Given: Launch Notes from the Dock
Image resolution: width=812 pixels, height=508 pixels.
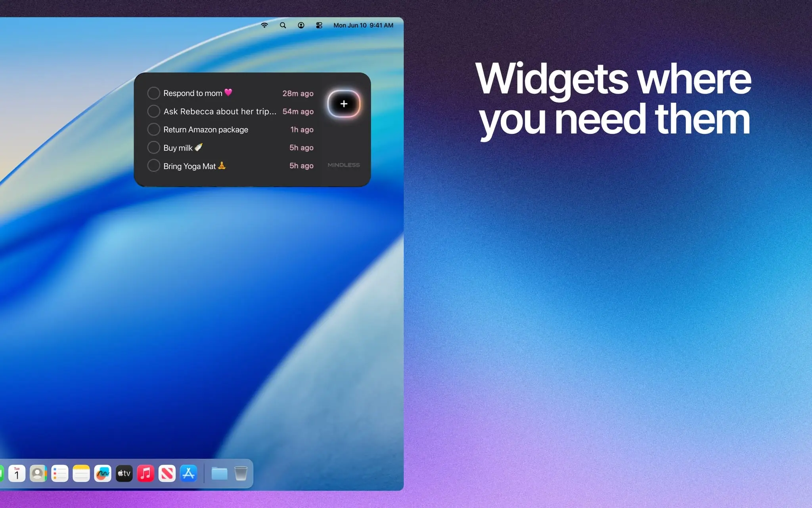Looking at the screenshot, I should click(x=81, y=473).
